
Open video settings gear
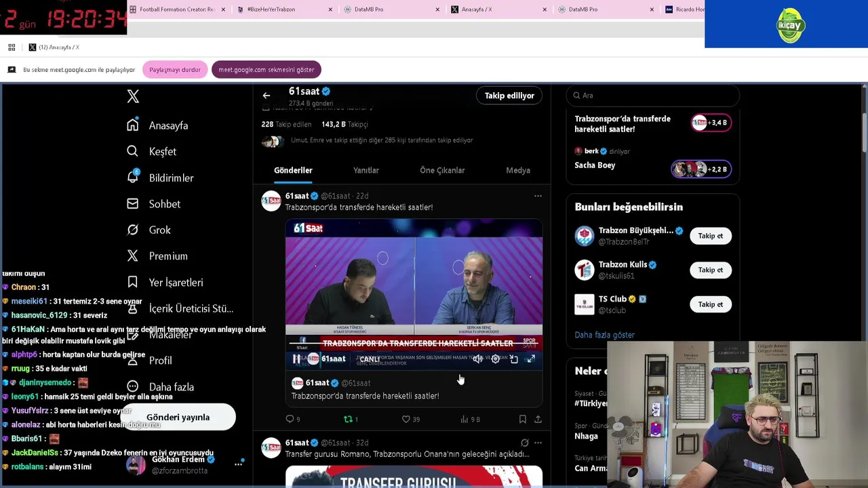(496, 359)
